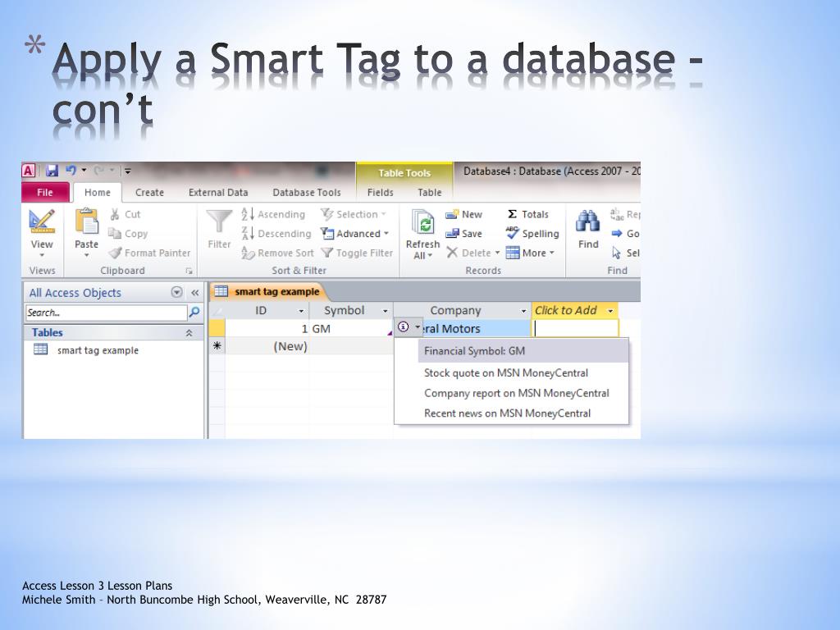Undo the last action in the quick access toolbar

[x=71, y=171]
